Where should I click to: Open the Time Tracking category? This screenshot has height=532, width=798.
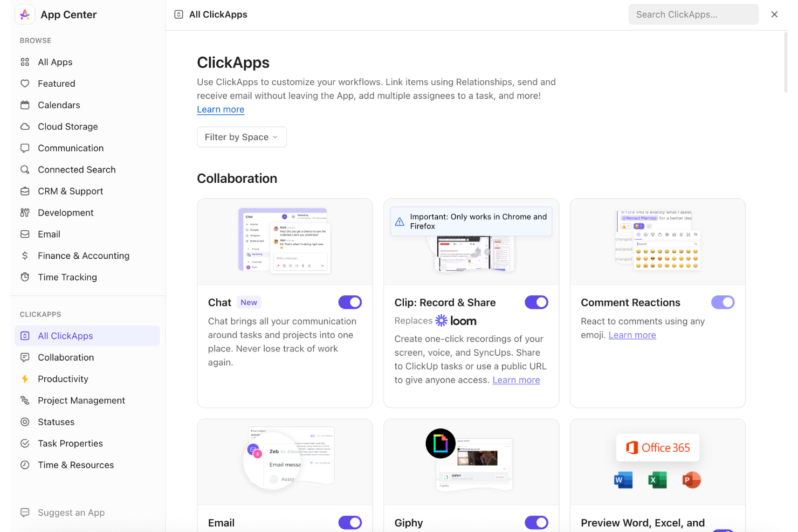pos(67,277)
